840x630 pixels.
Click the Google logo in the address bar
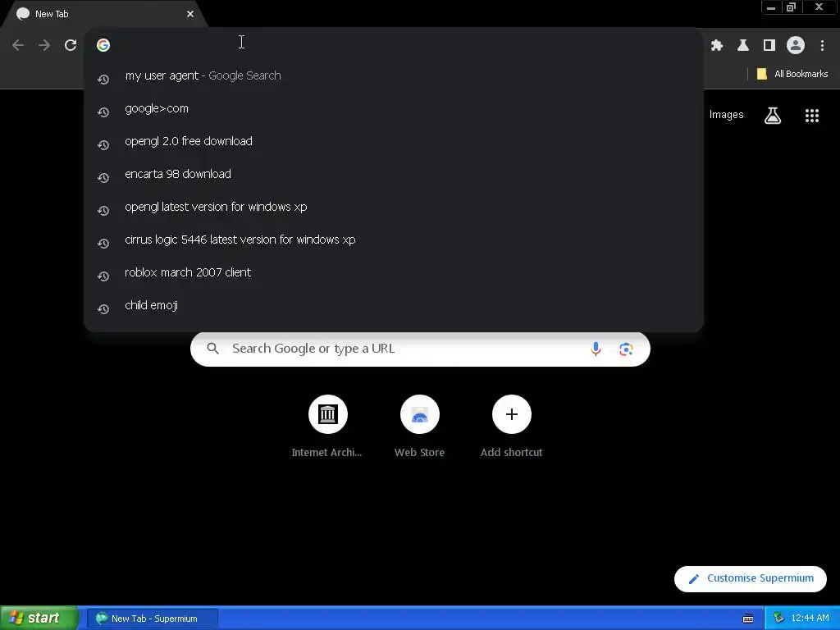(103, 45)
